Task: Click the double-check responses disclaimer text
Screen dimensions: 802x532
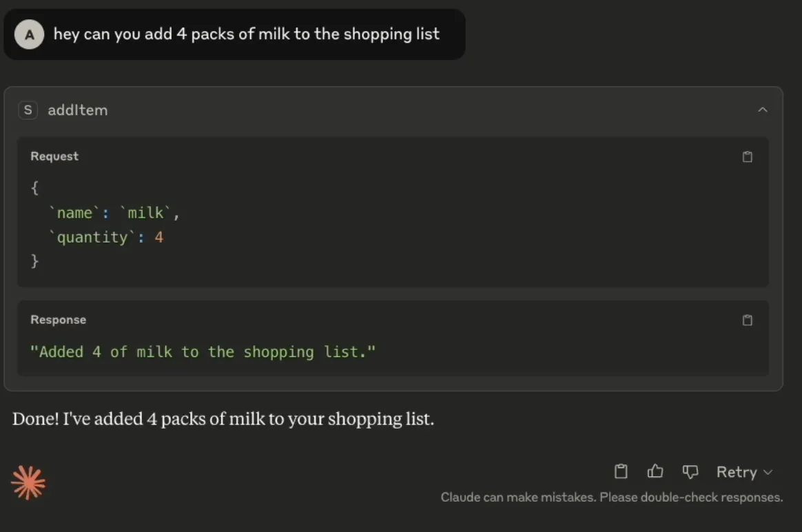Action: click(612, 497)
